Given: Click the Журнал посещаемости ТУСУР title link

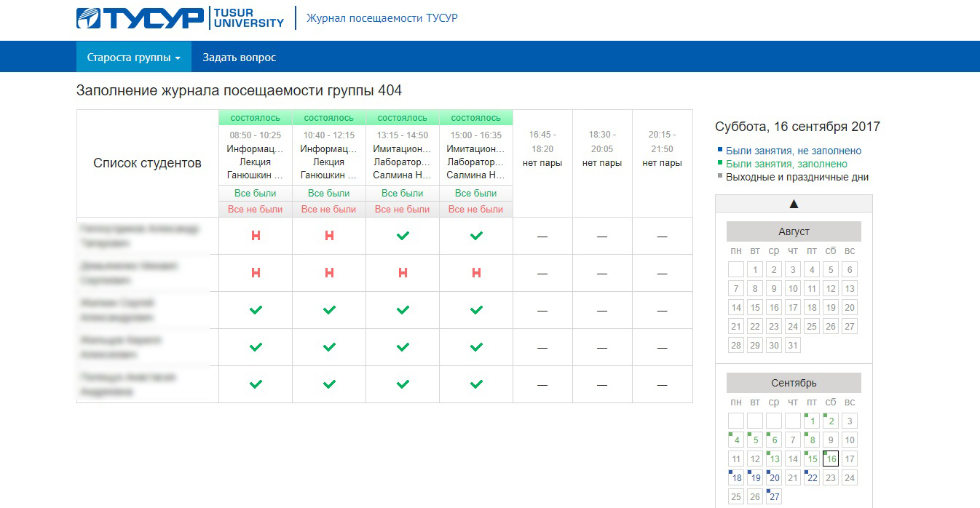Looking at the screenshot, I should coord(382,18).
